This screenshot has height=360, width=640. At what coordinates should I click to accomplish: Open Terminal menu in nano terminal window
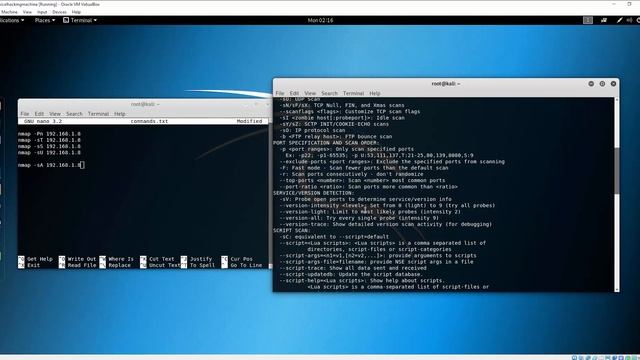point(98,114)
